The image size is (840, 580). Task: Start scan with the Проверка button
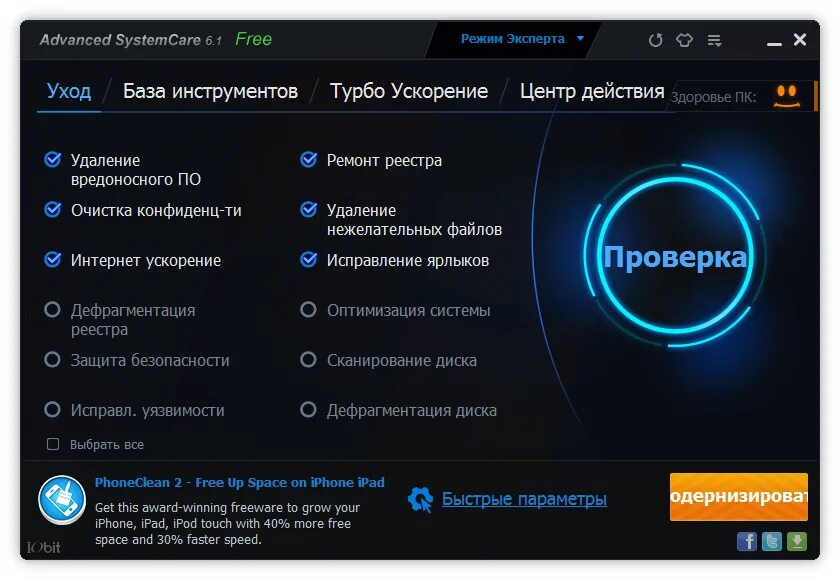[675, 256]
